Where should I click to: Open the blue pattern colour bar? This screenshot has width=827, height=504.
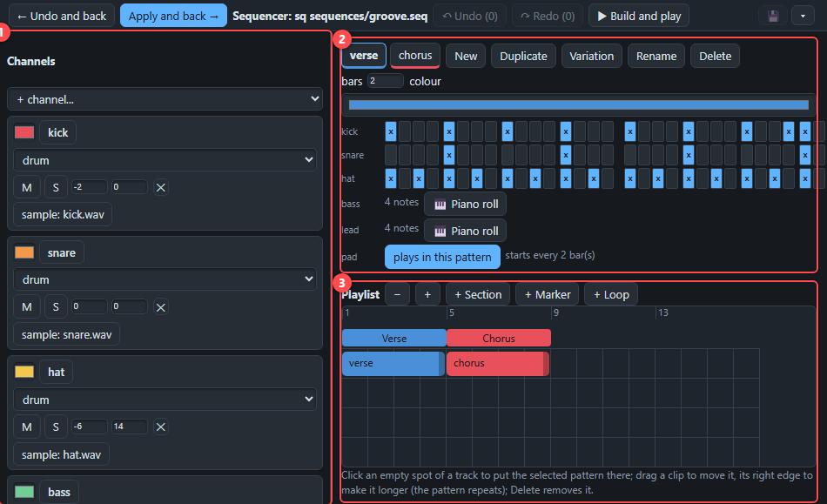click(x=579, y=105)
